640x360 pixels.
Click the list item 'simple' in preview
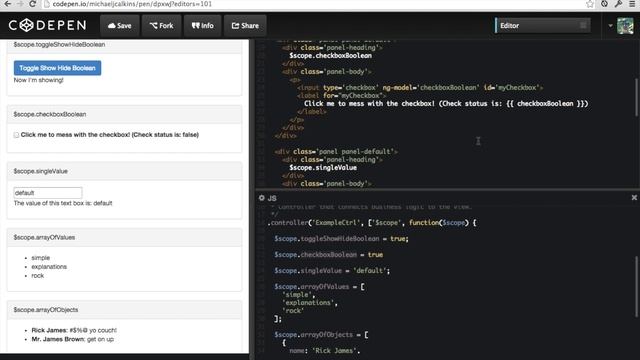[x=40, y=258]
